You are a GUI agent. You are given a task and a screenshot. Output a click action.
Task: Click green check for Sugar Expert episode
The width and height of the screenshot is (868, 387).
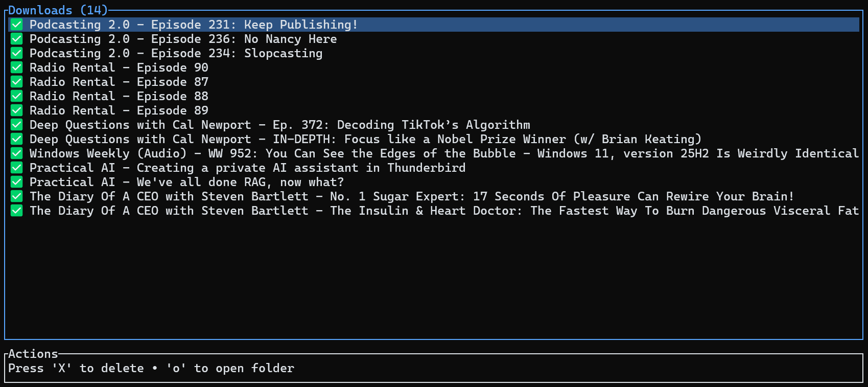[x=17, y=196]
